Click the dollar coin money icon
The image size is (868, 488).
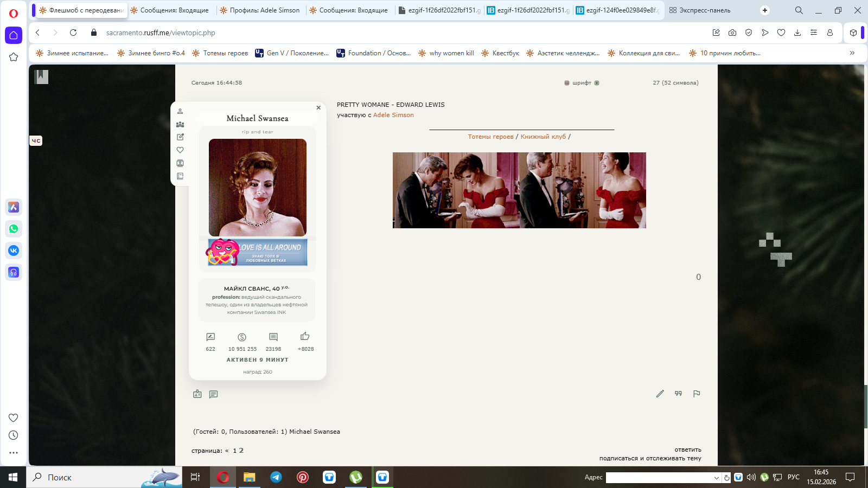[242, 337]
